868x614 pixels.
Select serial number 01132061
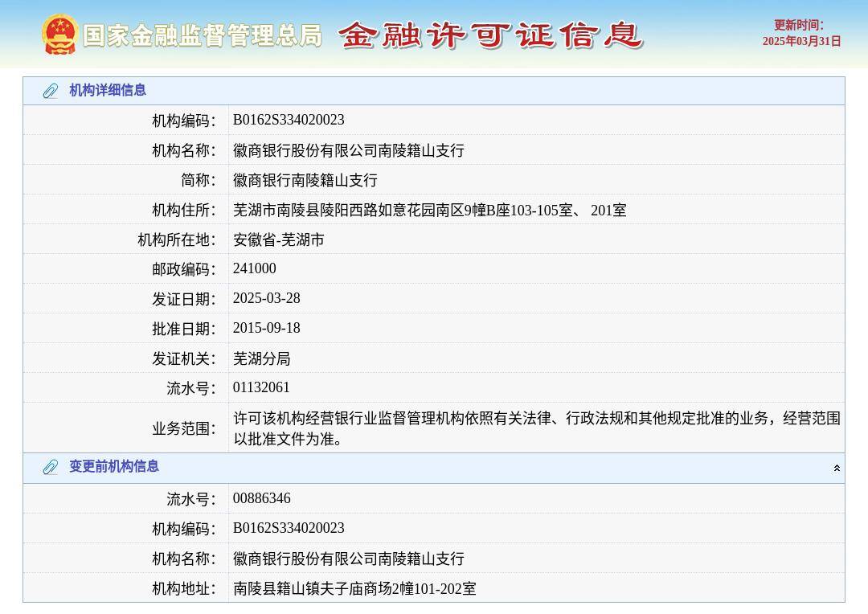pos(260,387)
